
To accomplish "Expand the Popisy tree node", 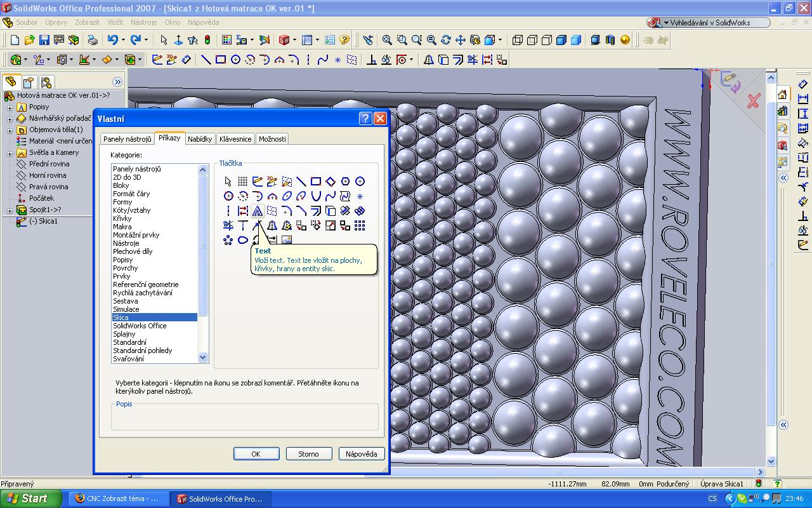I will coord(10,107).
